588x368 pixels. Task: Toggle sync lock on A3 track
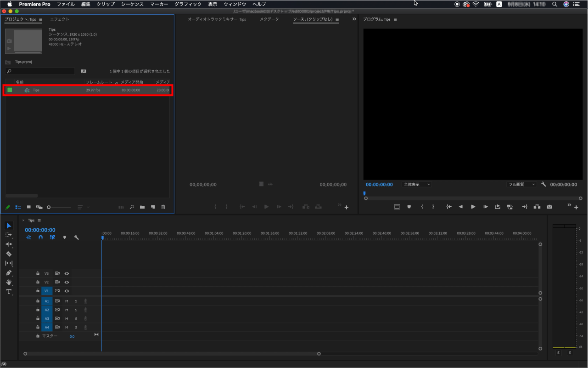click(x=57, y=318)
